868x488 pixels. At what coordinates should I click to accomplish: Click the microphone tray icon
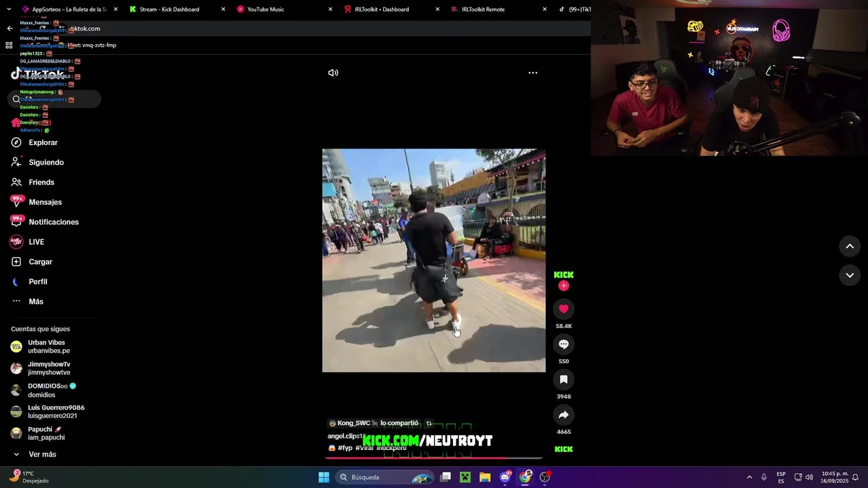point(764,477)
